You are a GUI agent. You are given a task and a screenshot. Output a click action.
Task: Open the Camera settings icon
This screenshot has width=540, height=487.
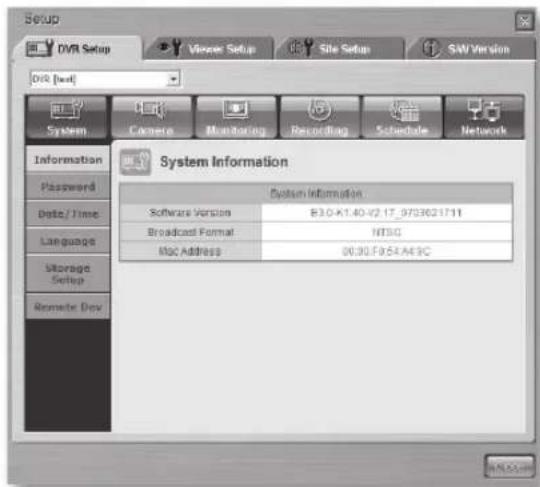tap(151, 118)
